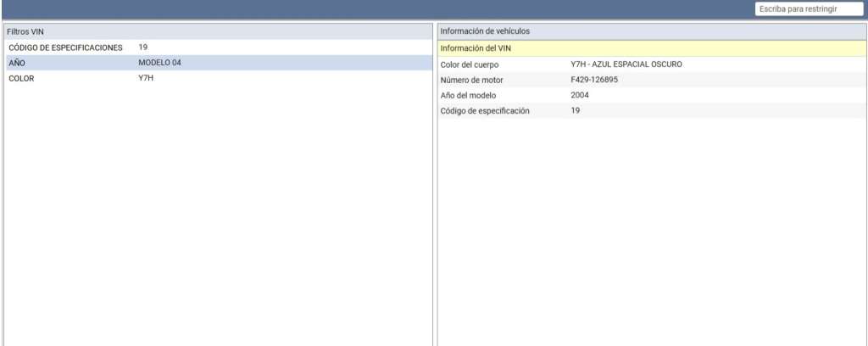Click value 19 in the VIN filters
Viewport: 868px width, 346px height.
(143, 47)
